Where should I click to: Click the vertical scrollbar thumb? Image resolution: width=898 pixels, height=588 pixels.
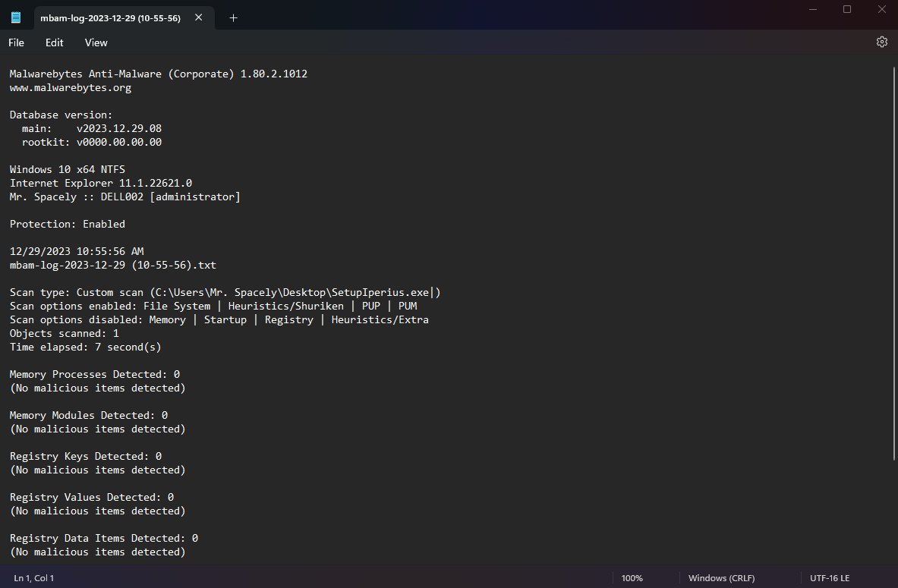[893, 263]
